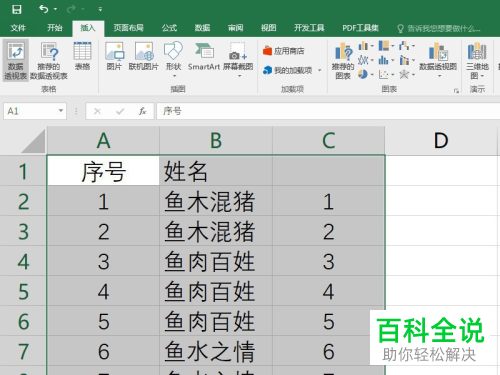Click the Undo arrow icon
The width and height of the screenshot is (500, 375).
pyautogui.click(x=44, y=9)
